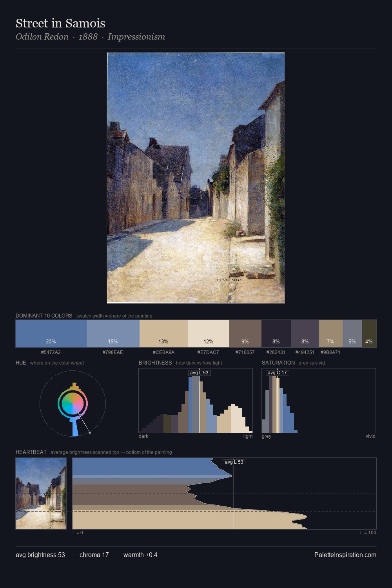Choose the cream #E7DAC7 12% swatch

(209, 334)
